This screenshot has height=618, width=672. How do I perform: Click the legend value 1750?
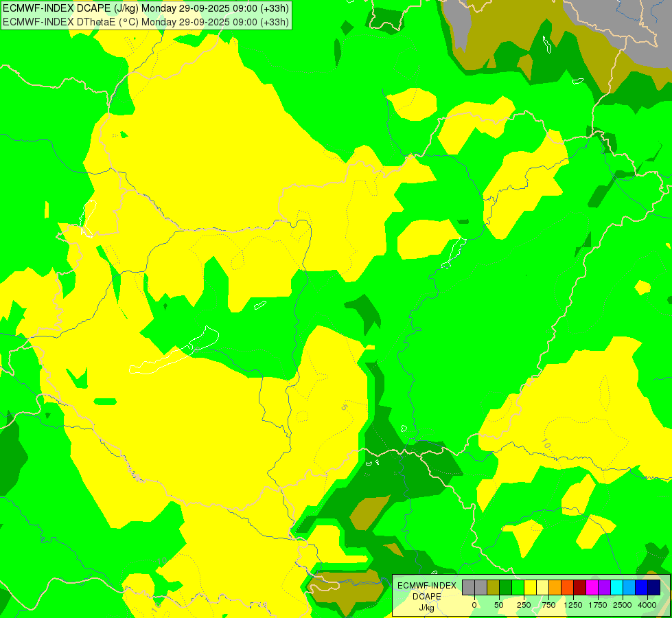(x=598, y=605)
